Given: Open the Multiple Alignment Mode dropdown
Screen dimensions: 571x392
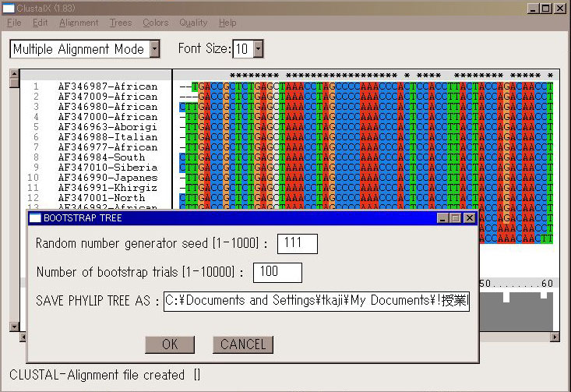Looking at the screenshot, I should (x=154, y=49).
